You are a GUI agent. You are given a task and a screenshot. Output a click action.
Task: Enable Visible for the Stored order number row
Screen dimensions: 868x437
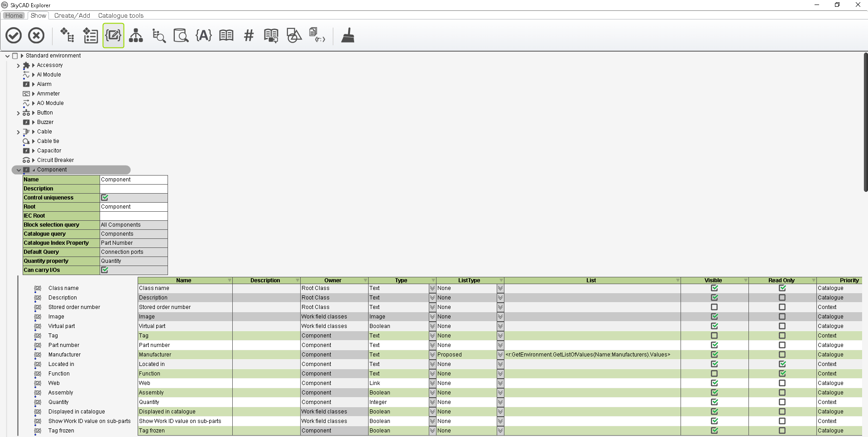714,307
